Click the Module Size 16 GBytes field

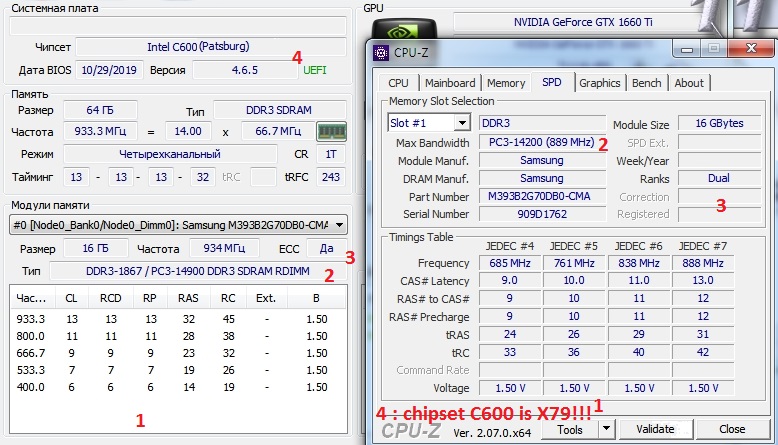coord(719,123)
